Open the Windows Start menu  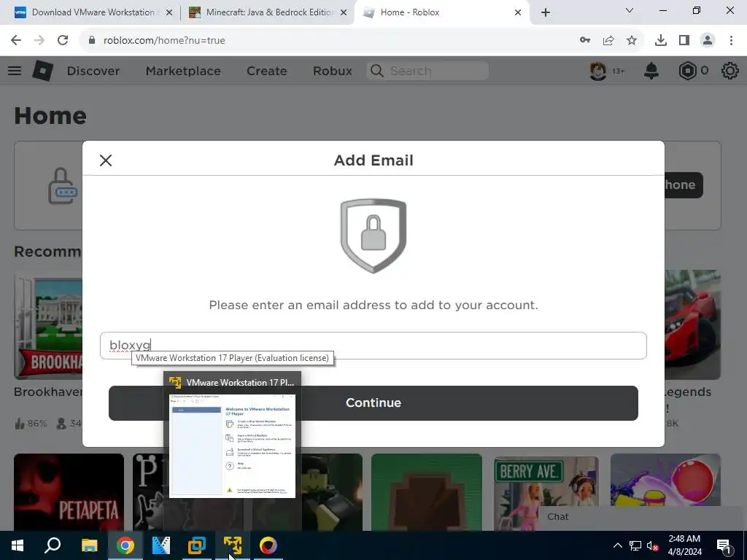tap(18, 545)
